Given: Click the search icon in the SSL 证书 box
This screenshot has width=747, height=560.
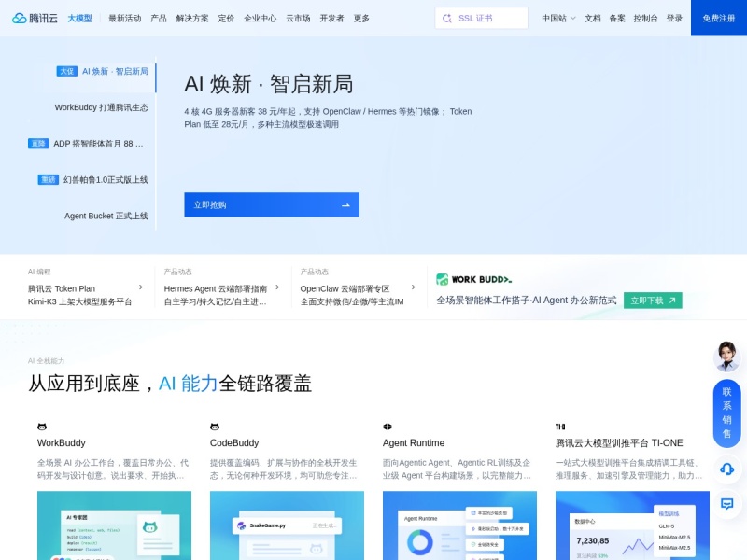Looking at the screenshot, I should (x=447, y=18).
